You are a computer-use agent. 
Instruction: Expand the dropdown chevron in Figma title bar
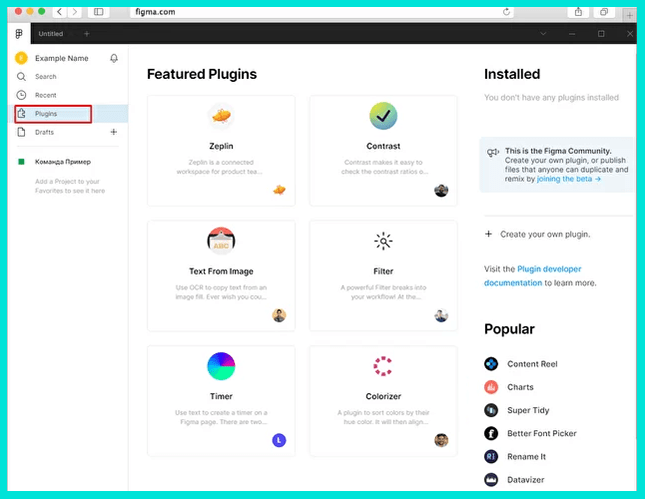pyautogui.click(x=543, y=34)
